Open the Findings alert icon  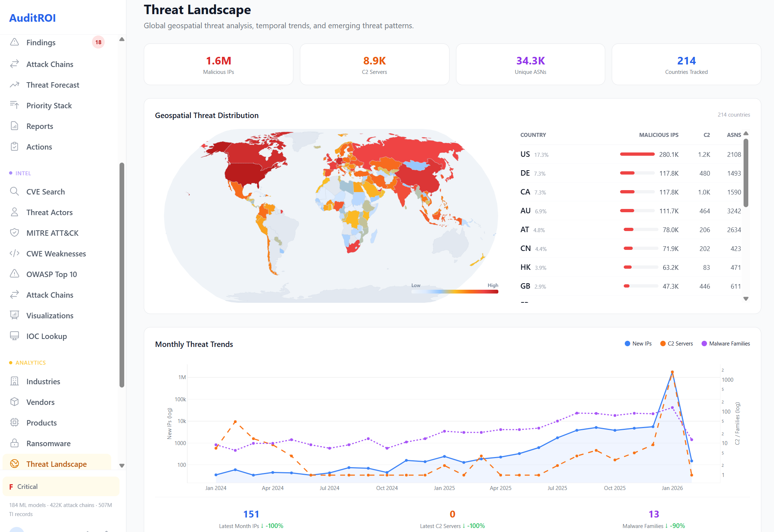point(14,42)
